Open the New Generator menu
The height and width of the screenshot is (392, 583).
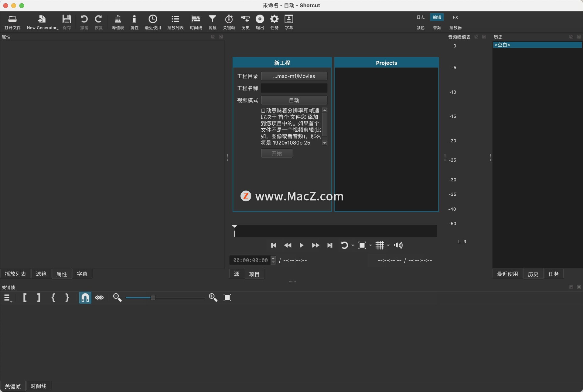coord(42,22)
